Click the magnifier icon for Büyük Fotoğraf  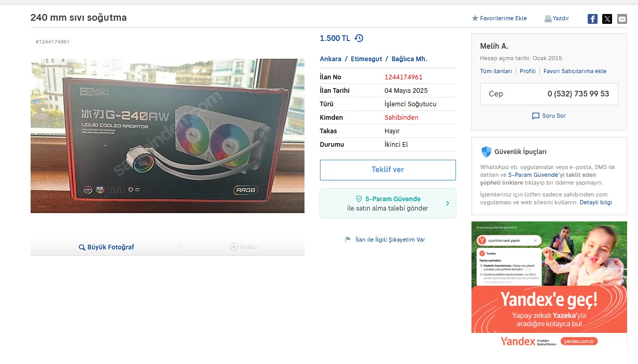82,247
